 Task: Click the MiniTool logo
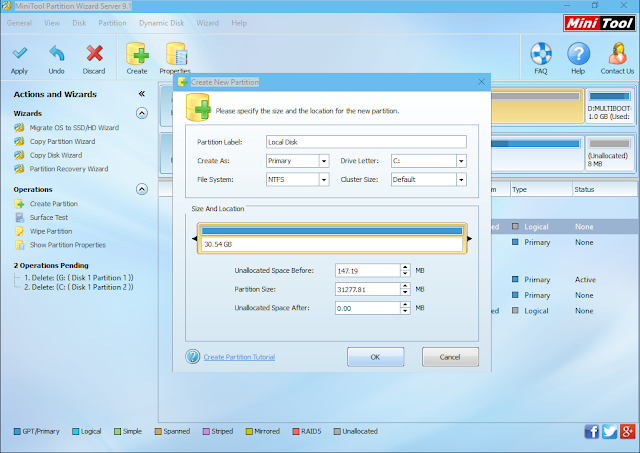[x=600, y=23]
